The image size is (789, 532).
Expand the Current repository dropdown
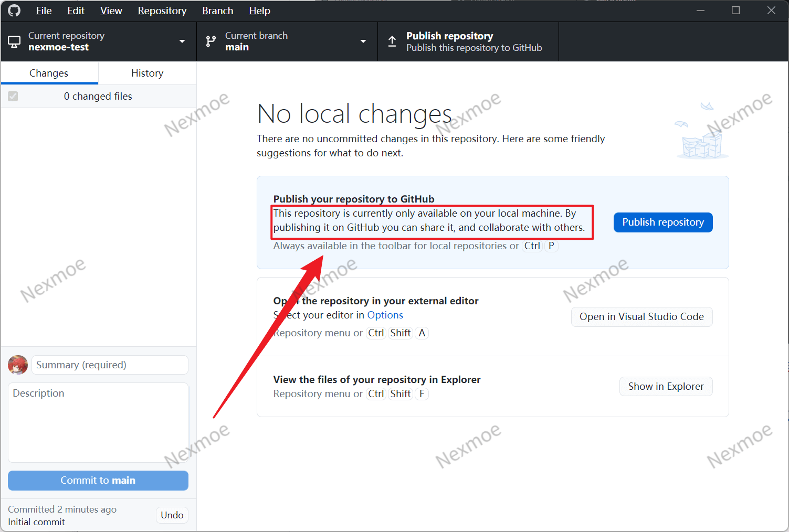pos(182,41)
